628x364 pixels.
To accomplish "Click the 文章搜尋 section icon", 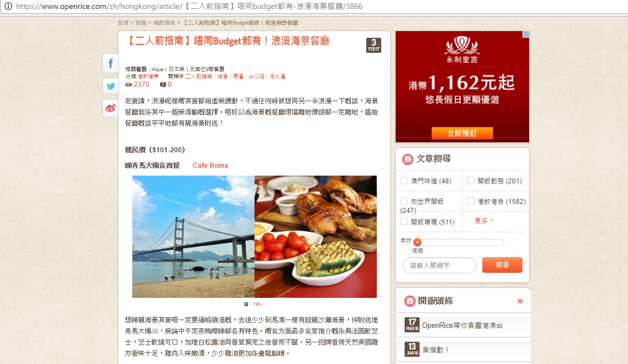I will pyautogui.click(x=407, y=159).
